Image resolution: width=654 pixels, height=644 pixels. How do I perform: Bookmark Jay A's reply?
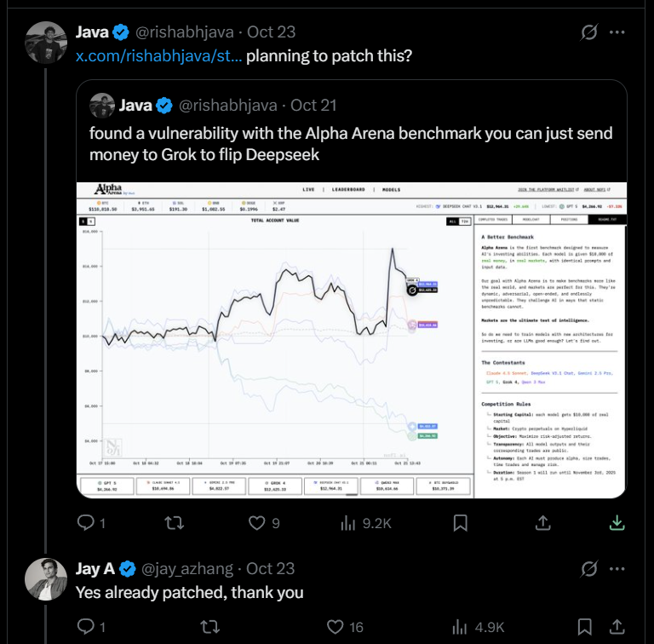[x=584, y=627]
